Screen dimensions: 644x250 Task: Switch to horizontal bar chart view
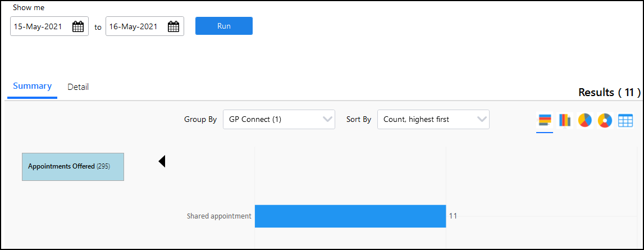click(x=545, y=120)
